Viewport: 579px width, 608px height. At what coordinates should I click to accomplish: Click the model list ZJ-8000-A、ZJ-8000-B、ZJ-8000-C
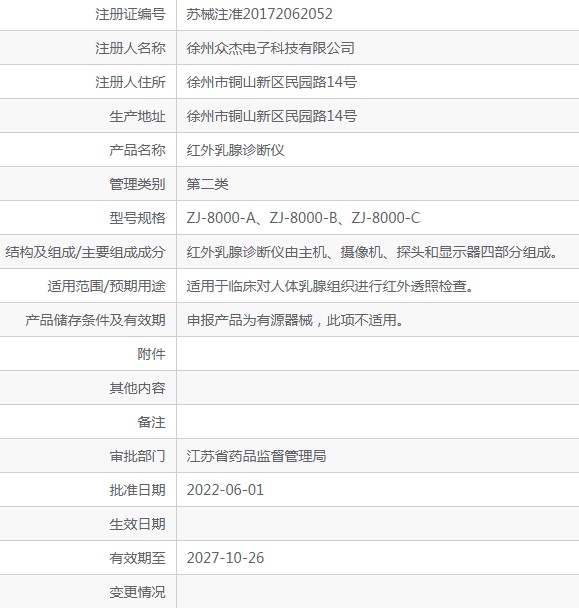[303, 218]
